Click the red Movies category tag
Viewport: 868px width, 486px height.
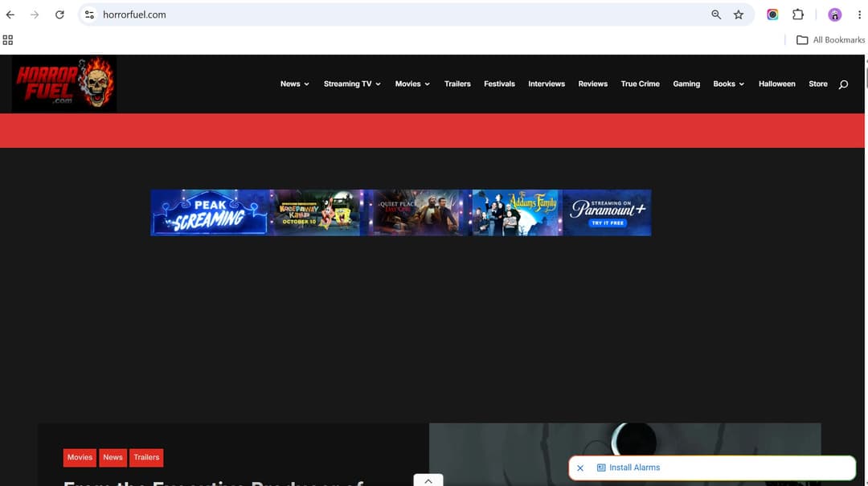(80, 457)
